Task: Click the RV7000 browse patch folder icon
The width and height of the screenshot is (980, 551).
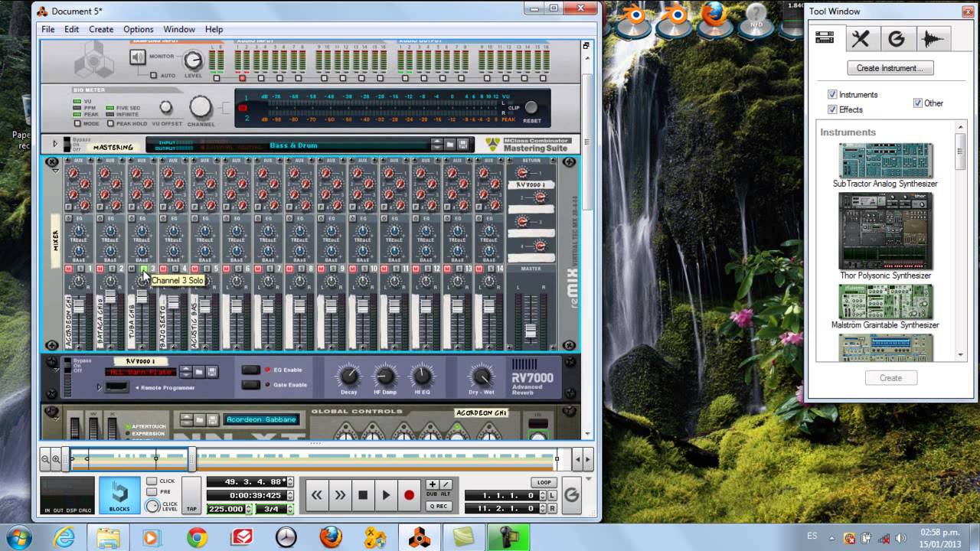Action: click(x=198, y=372)
